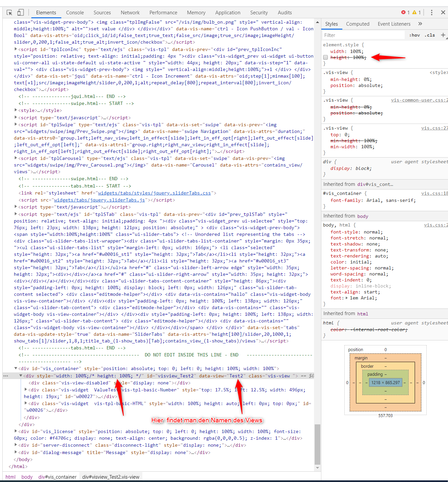
Task: Select html in the breadcrumb bar
Action: (x=11, y=477)
